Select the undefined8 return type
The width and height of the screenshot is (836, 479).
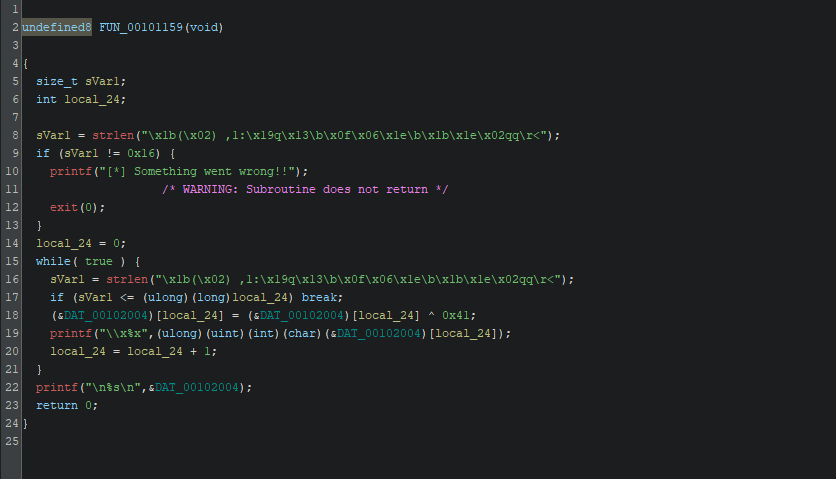click(57, 27)
